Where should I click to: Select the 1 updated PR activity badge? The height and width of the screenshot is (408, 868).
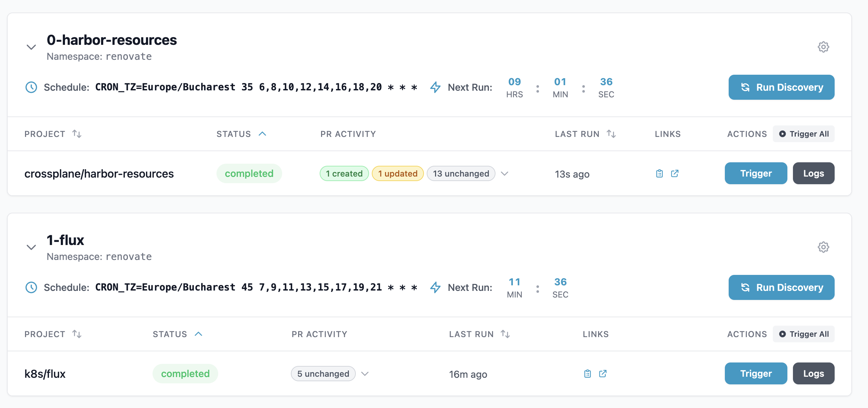coord(398,173)
